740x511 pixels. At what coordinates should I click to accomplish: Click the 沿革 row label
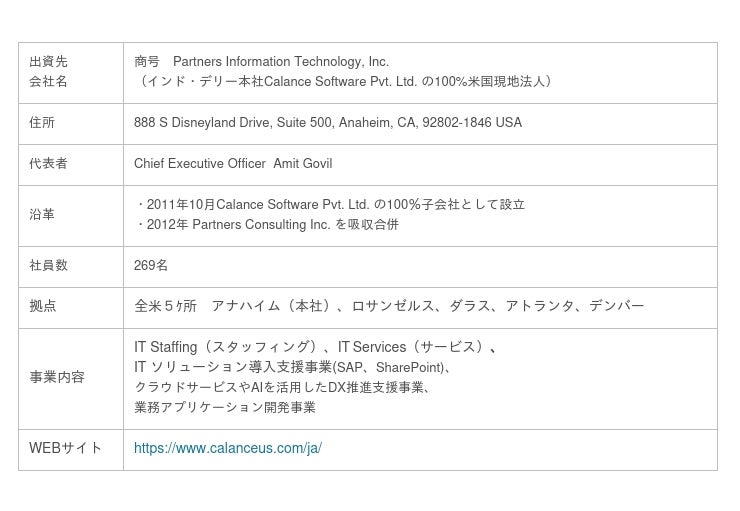pos(42,214)
